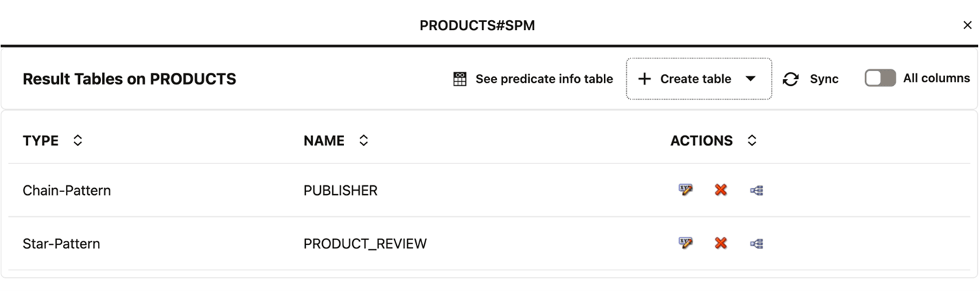Click the rename pencil icon for PRODUCT_REVIEW
980x291 pixels.
point(685,243)
